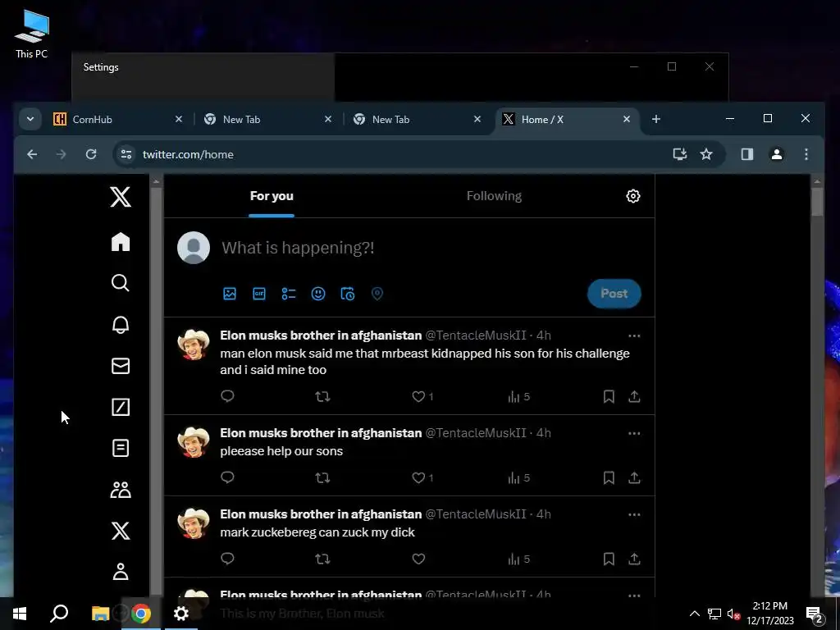This screenshot has height=630, width=840.
Task: Reply to the mark zuckebereg tweet
Action: pos(228,559)
